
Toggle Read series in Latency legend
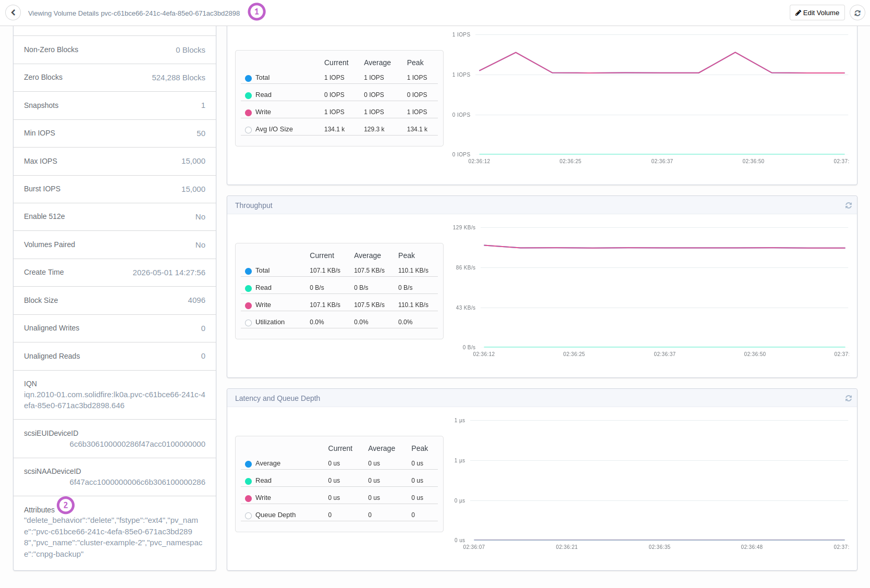point(249,481)
